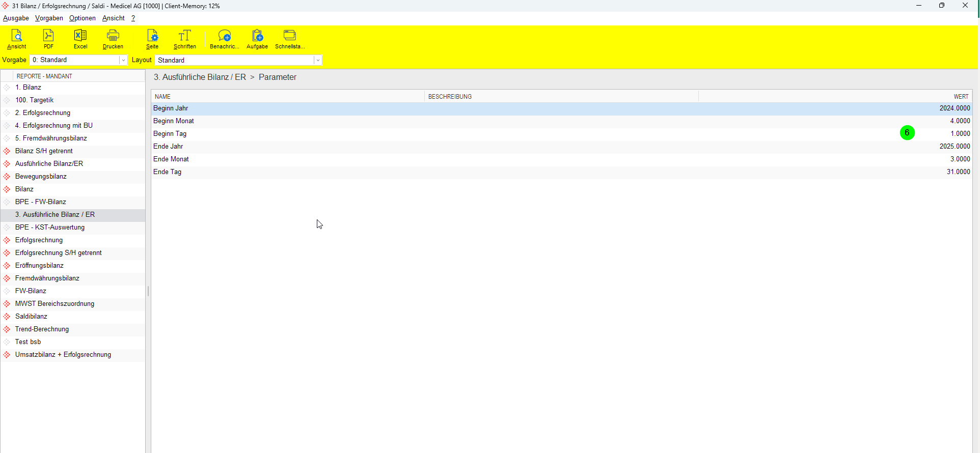Viewport: 980px width, 453px height.
Task: Select report 4. Erfolgsrechnung mit BU
Action: click(x=73, y=126)
